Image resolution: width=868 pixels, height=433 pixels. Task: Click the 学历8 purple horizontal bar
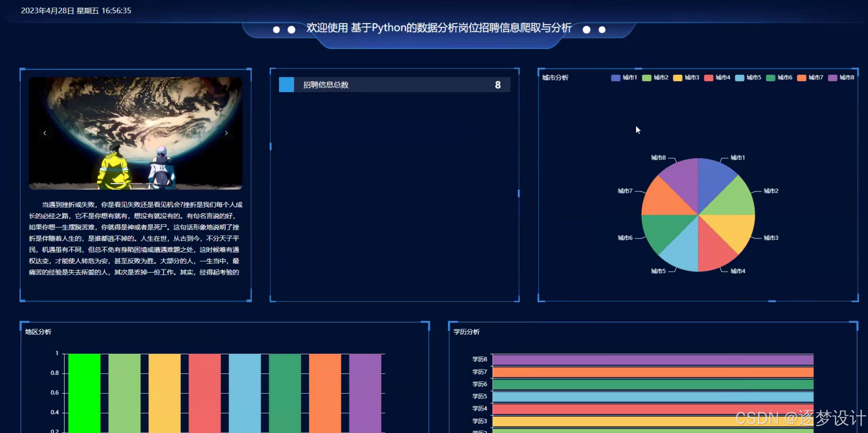(x=653, y=359)
